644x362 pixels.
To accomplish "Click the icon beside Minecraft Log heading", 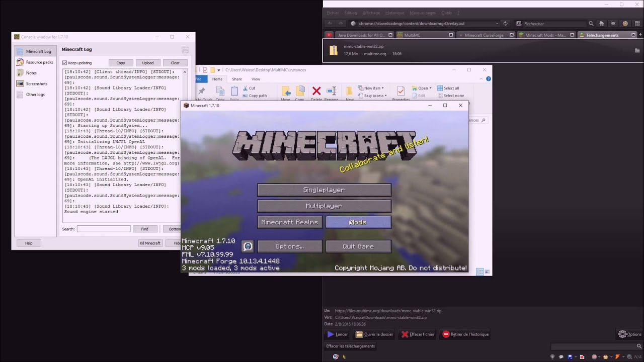I will 185,50.
